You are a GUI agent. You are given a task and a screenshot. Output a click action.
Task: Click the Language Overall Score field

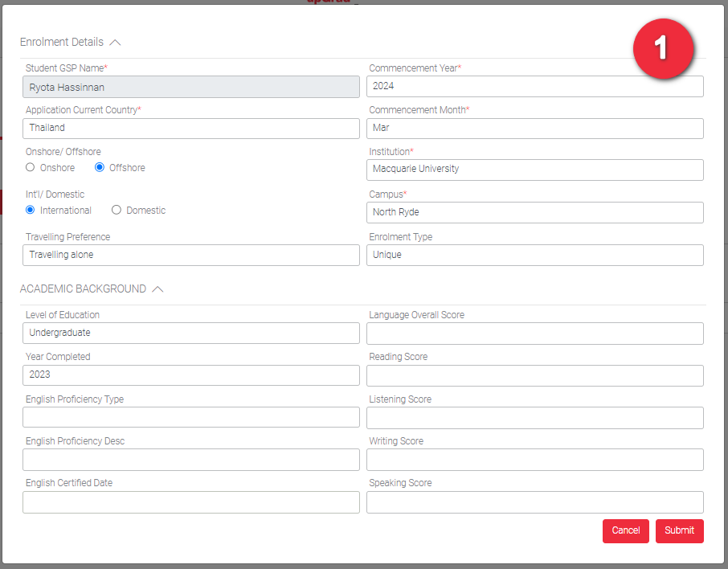(x=535, y=333)
